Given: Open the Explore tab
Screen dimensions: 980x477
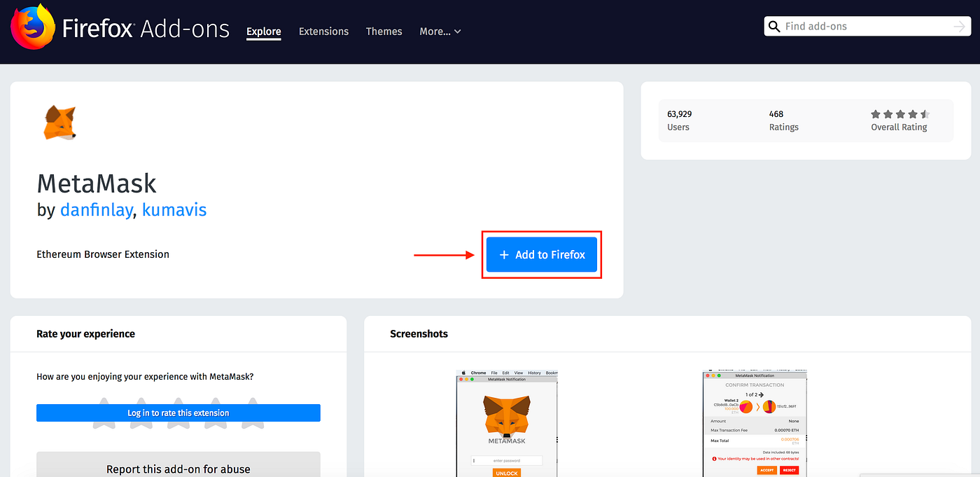Looking at the screenshot, I should (264, 32).
